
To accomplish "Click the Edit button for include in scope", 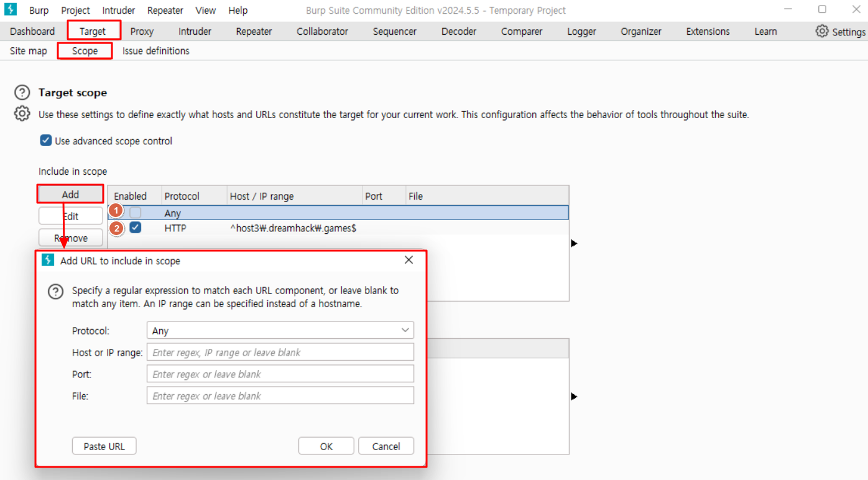I will [x=70, y=216].
